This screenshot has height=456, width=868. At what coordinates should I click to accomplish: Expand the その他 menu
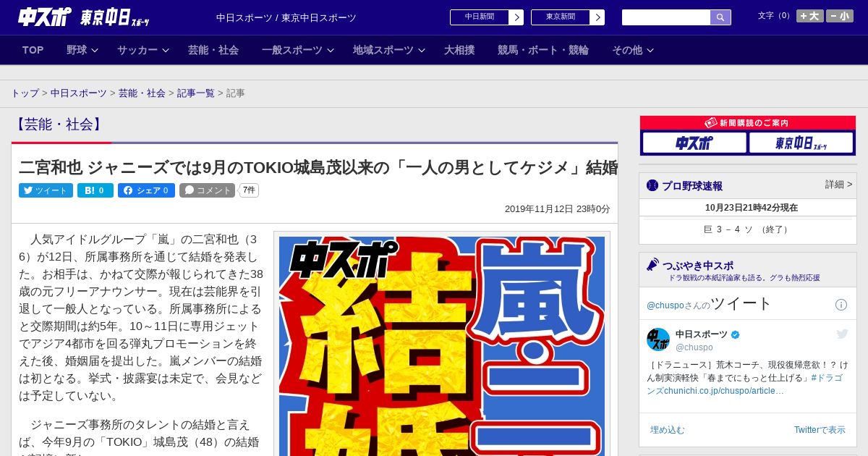coord(633,50)
